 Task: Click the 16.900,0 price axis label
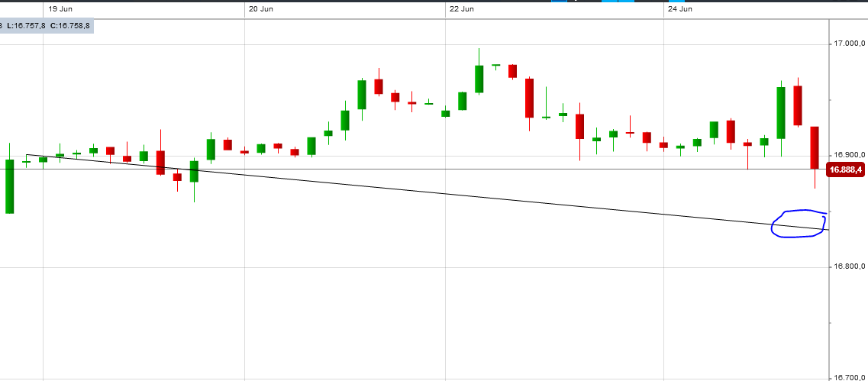point(848,155)
